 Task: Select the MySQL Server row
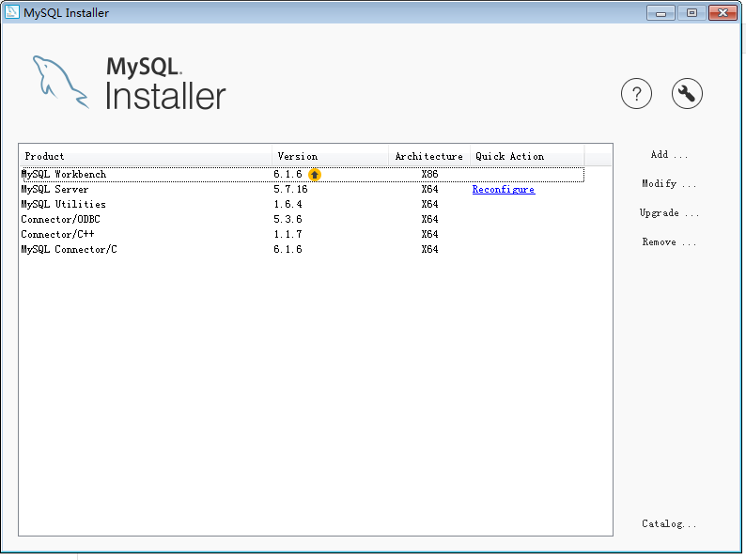point(303,190)
